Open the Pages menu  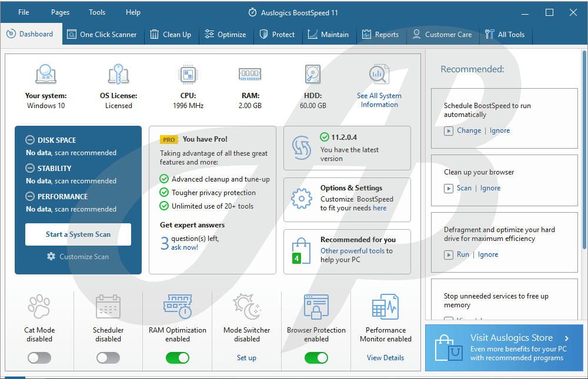[x=61, y=12]
